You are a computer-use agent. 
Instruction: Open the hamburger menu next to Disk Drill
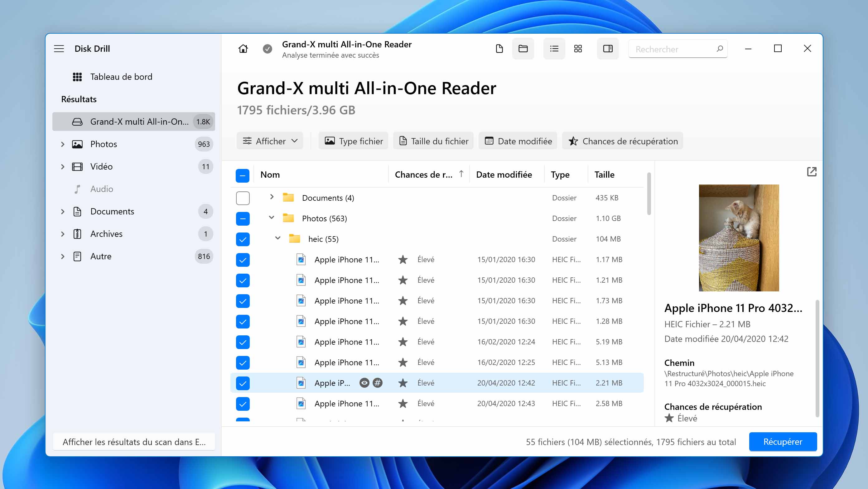pos(59,49)
